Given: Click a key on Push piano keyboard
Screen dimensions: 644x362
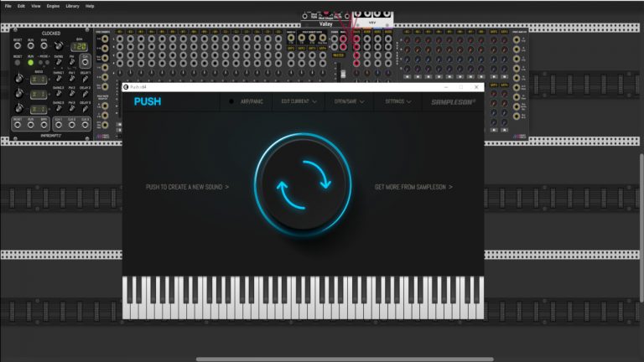Looking at the screenshot, I should click(303, 298).
